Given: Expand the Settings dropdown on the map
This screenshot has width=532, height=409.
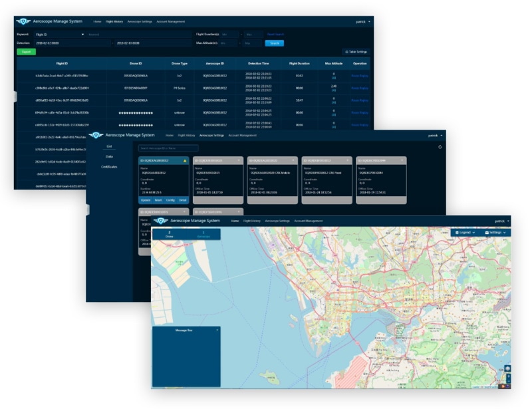Looking at the screenshot, I should pyautogui.click(x=495, y=232).
